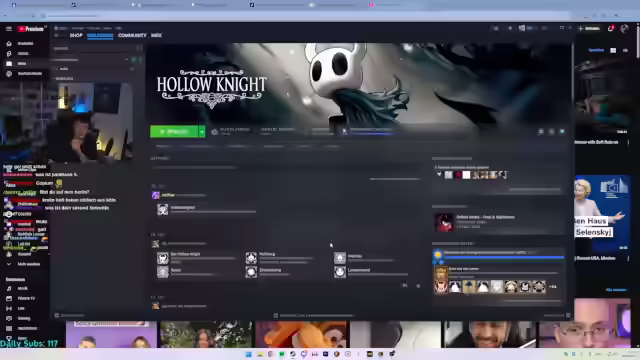Open Steam Friends & Chat at bottom right
The height and width of the screenshot is (360, 640).
(x=557, y=316)
